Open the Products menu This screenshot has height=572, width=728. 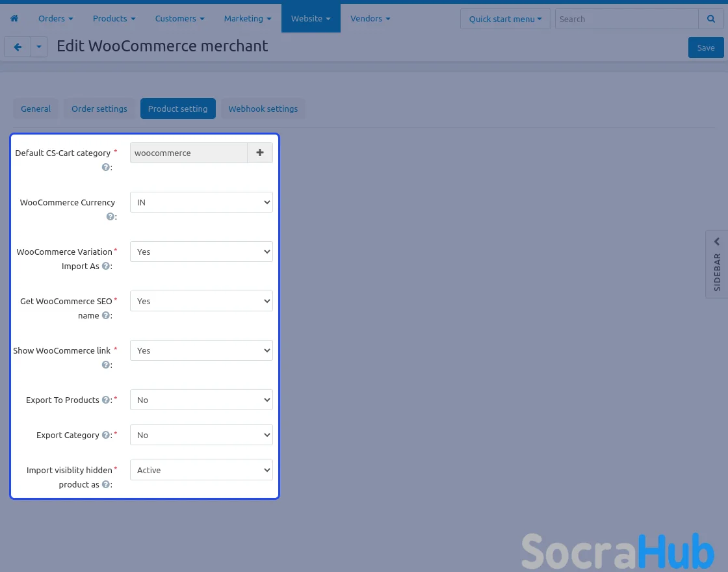pos(114,19)
